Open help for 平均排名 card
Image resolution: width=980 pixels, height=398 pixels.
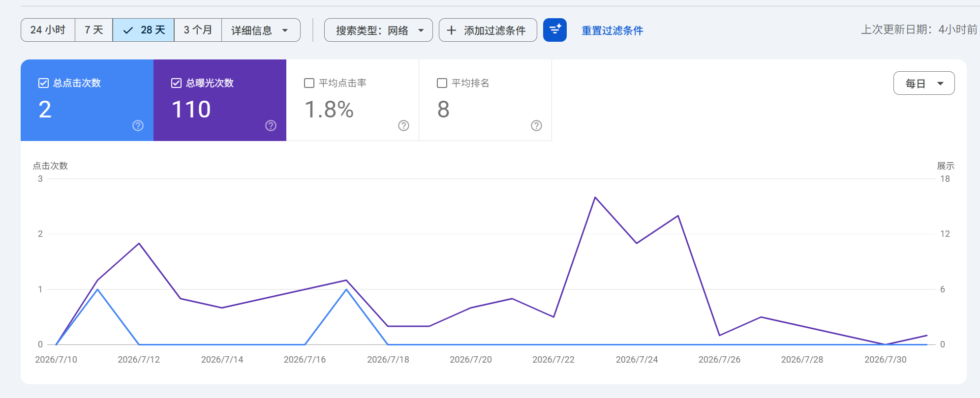(x=537, y=126)
